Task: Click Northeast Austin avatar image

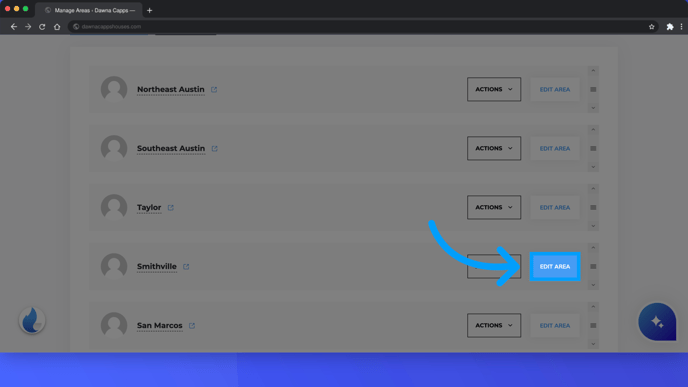Action: (114, 89)
